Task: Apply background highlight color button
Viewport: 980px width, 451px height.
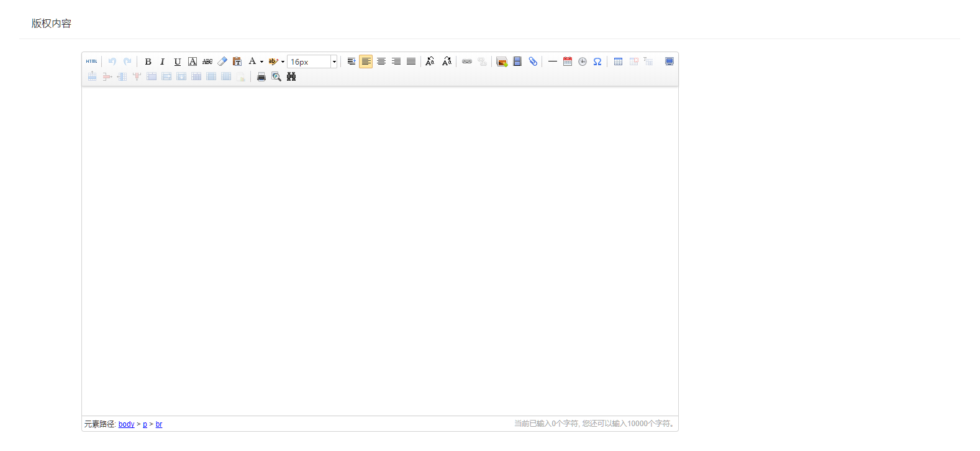Action: coord(273,61)
